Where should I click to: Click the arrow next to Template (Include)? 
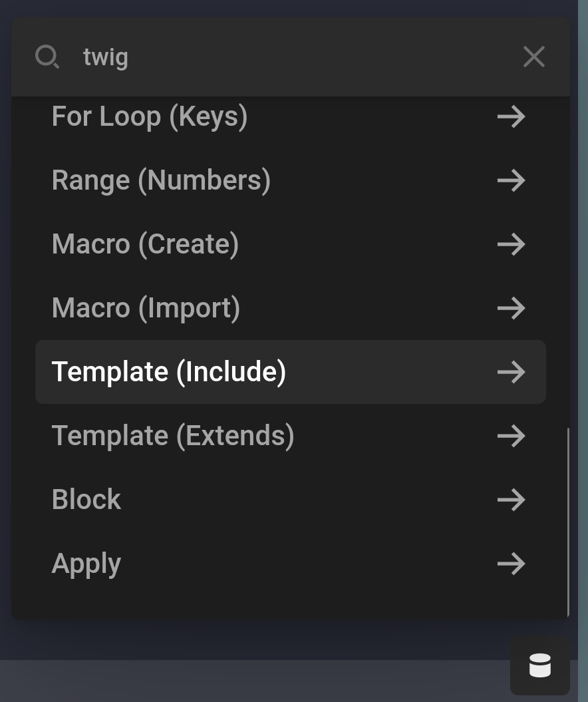[511, 372]
